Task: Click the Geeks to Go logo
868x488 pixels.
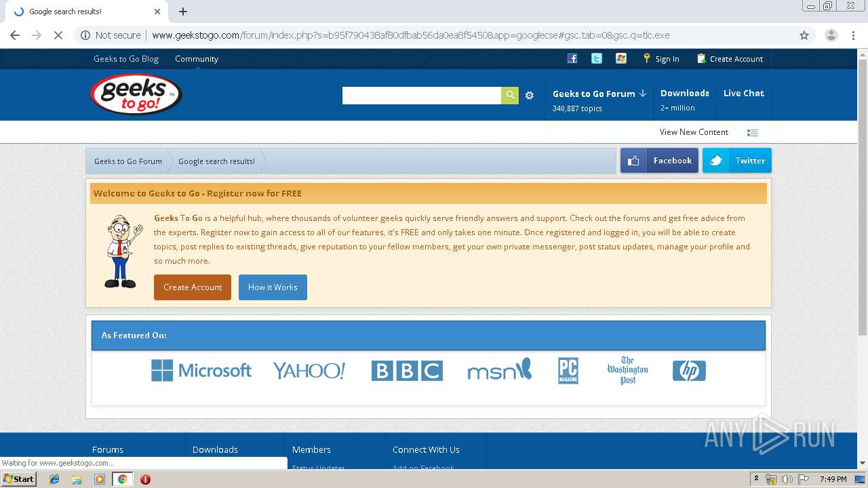Action: pos(136,94)
